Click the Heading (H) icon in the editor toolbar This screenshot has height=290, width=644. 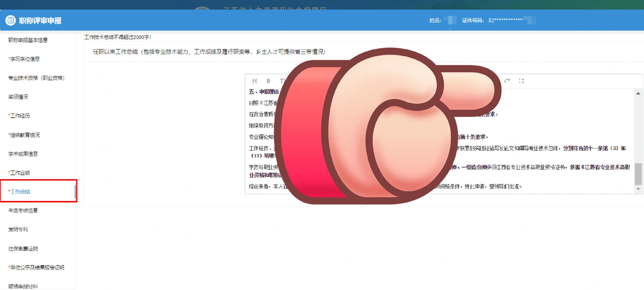(x=254, y=81)
